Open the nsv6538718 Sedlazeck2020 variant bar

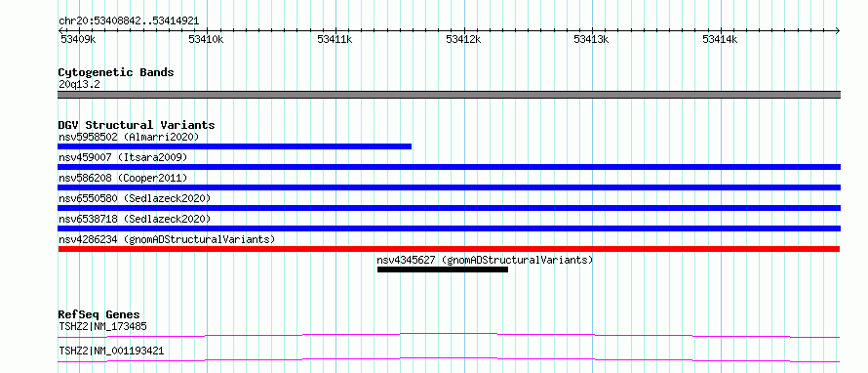click(x=449, y=228)
